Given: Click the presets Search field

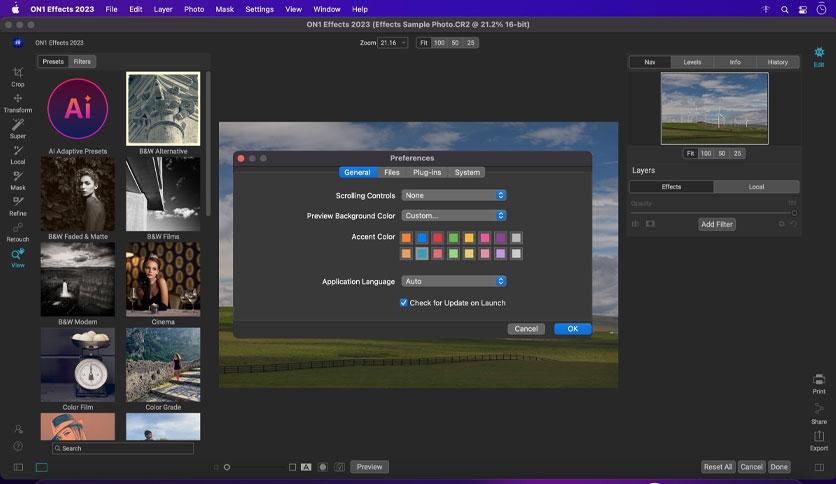Looking at the screenshot, I should 123,448.
